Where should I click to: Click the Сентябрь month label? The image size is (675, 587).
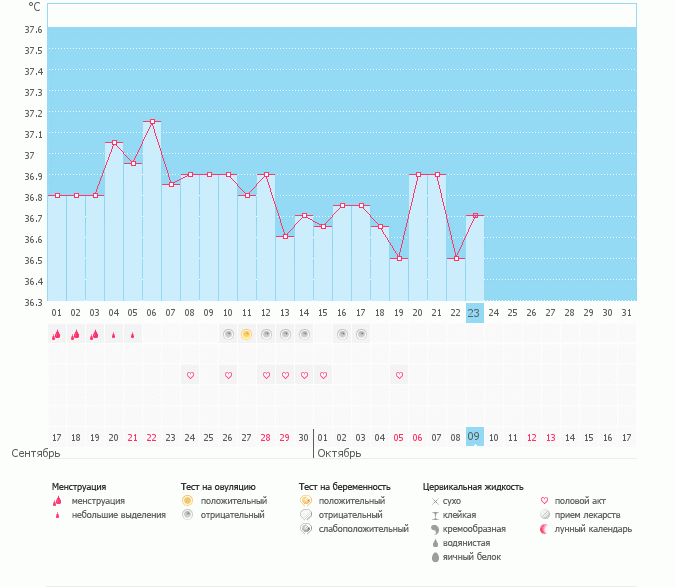[36, 453]
